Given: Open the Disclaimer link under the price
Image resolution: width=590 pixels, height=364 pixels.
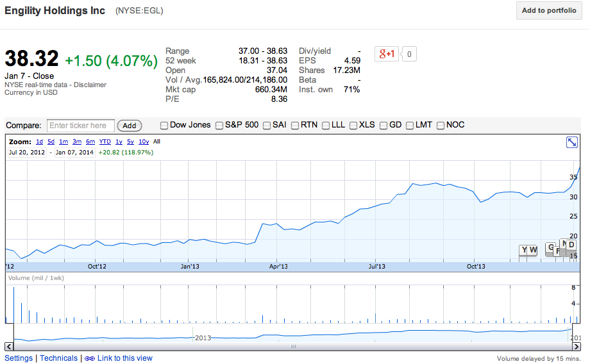Looking at the screenshot, I should point(90,85).
